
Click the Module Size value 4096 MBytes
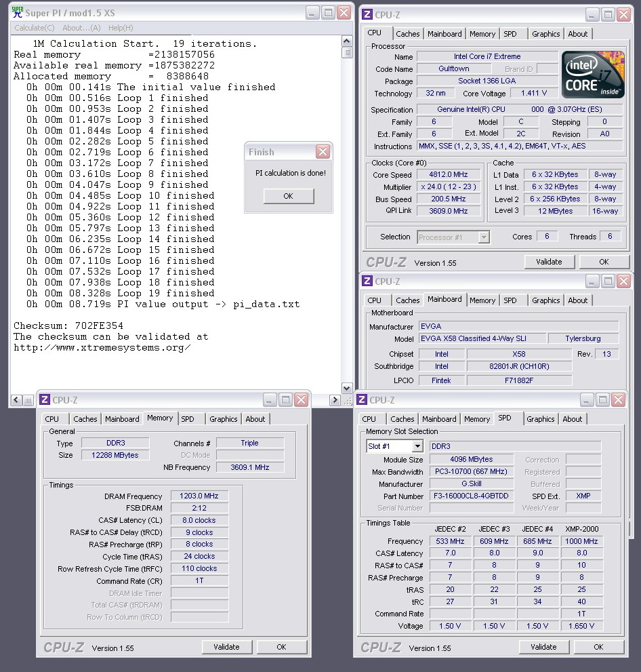pyautogui.click(x=472, y=460)
